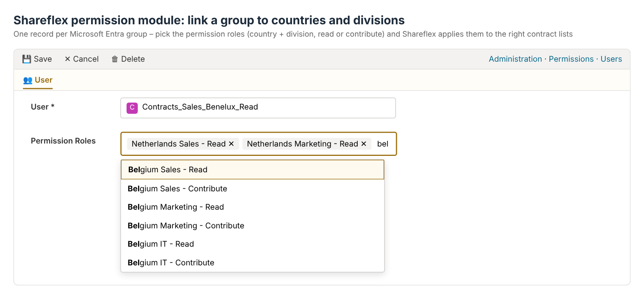Click the Permission Roles field label
Screen dimensions: 644x299
coord(63,141)
